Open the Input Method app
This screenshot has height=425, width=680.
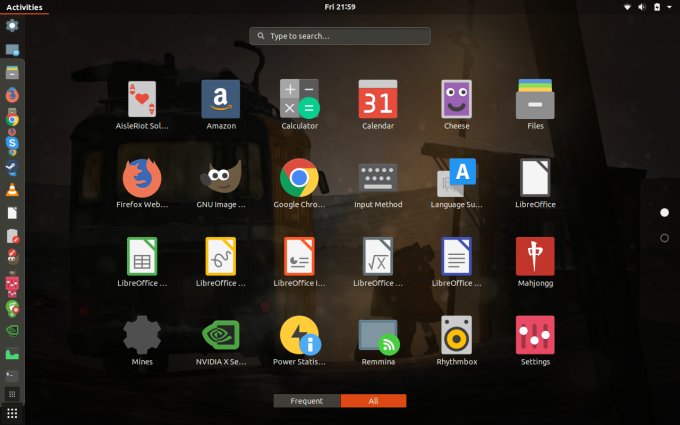coord(378,177)
